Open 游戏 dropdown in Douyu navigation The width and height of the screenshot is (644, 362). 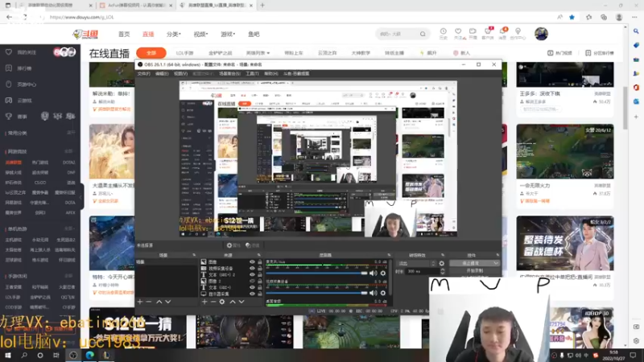pos(228,34)
